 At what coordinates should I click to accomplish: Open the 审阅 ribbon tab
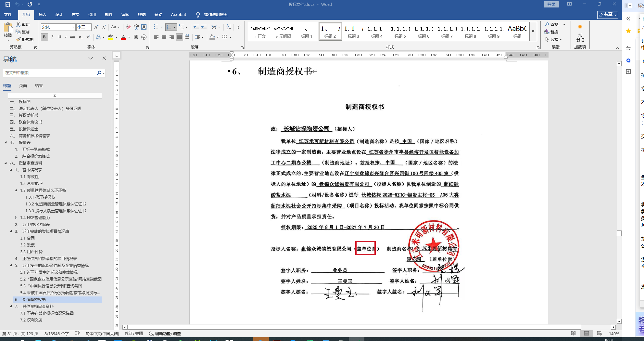125,15
